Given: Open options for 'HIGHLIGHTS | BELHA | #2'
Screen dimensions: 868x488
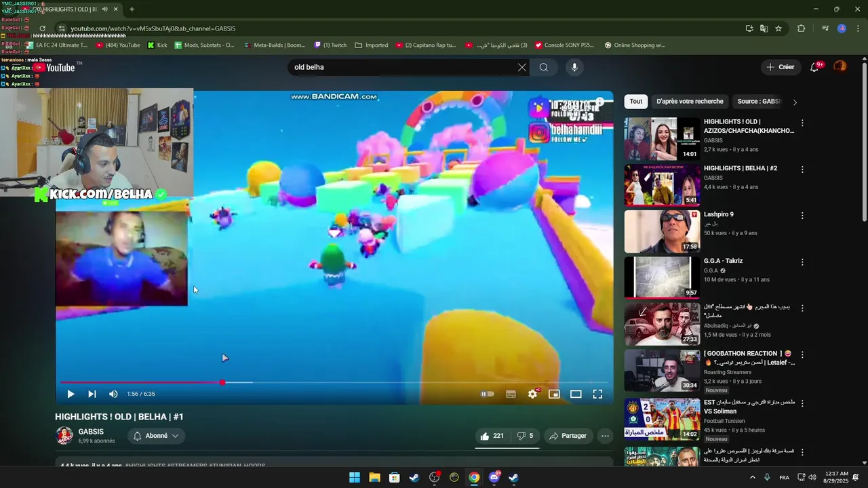Looking at the screenshot, I should click(802, 169).
